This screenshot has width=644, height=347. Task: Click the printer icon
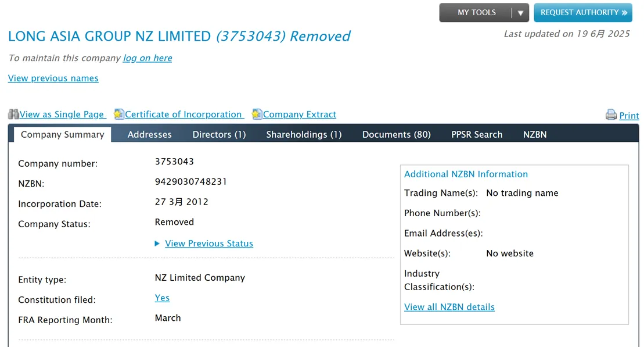[x=611, y=115]
